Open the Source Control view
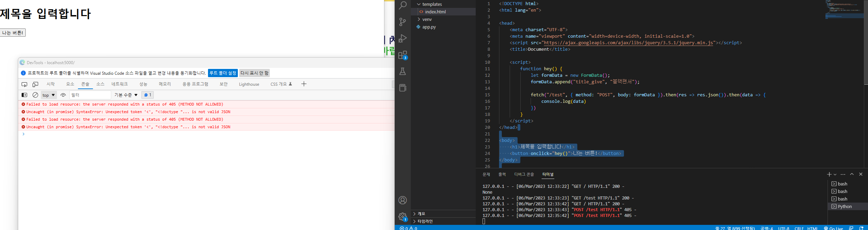 [x=403, y=22]
